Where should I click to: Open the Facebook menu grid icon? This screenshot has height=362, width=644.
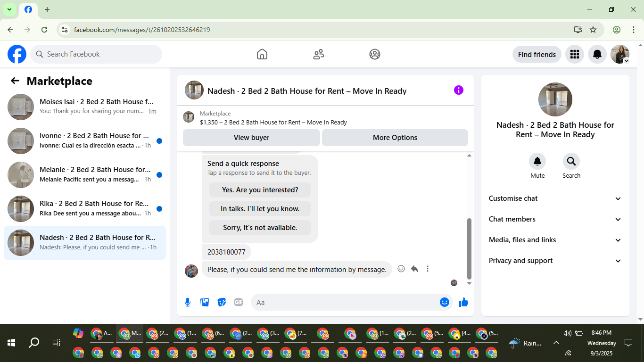[x=574, y=54]
